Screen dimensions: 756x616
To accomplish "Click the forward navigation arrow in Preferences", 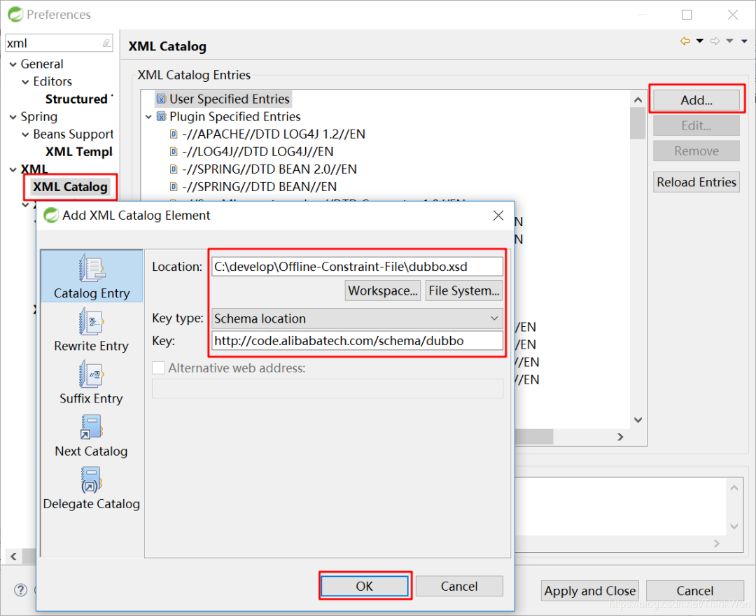I will tap(715, 41).
